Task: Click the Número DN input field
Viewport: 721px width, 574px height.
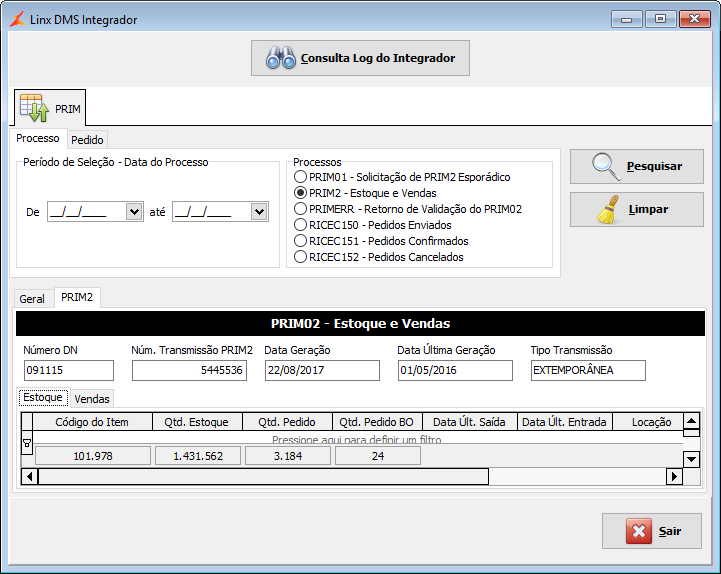Action: point(69,370)
